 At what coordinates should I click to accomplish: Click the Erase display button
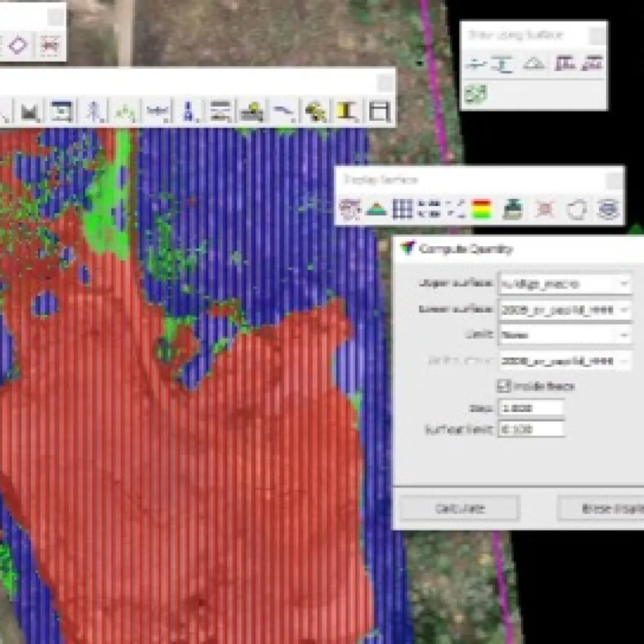[x=600, y=508]
